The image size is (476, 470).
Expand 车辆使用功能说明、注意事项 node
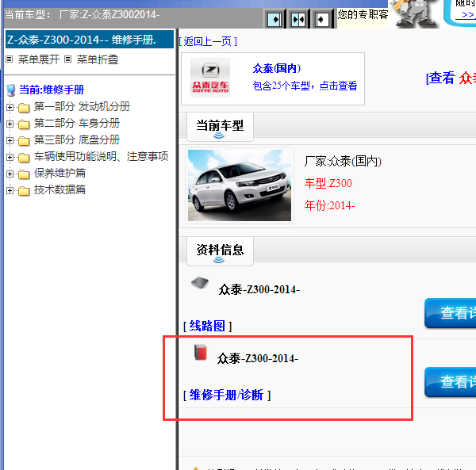[x=10, y=158]
